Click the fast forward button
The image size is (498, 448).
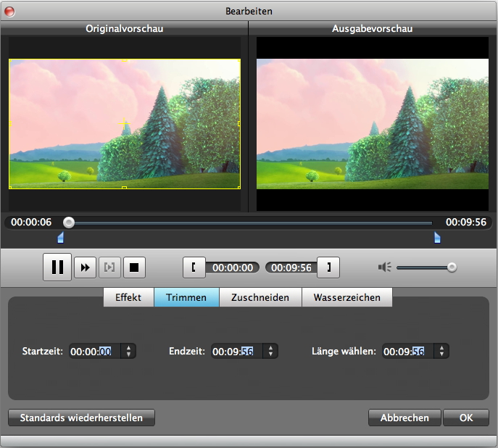click(85, 267)
